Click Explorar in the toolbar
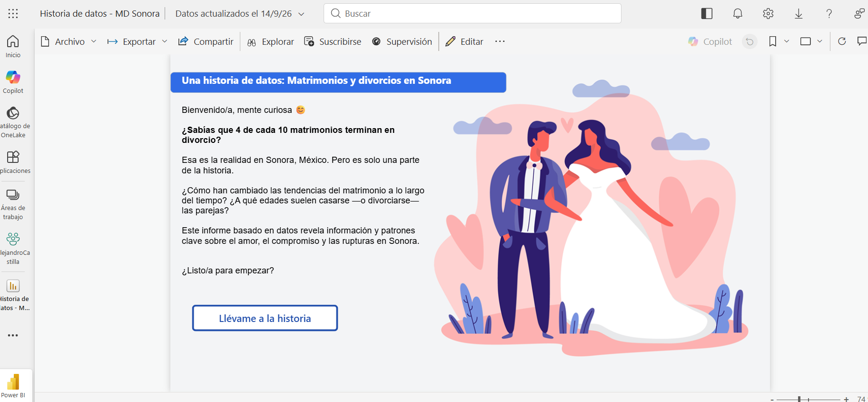 tap(270, 41)
